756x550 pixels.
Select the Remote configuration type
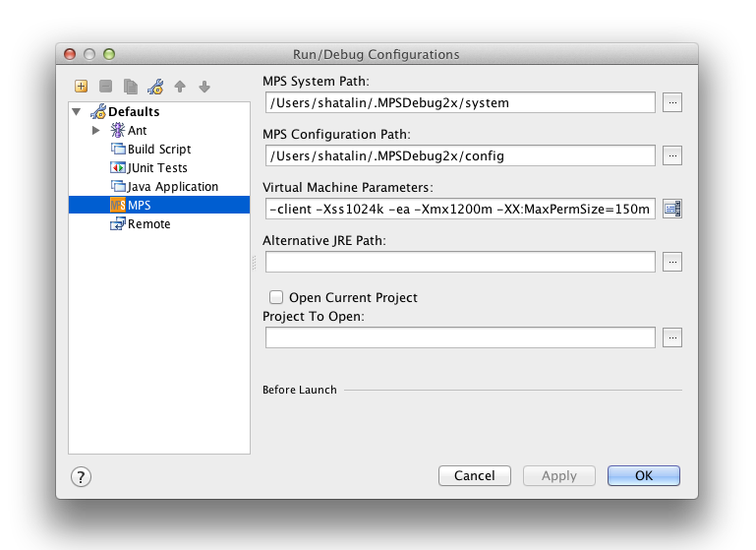coord(148,224)
